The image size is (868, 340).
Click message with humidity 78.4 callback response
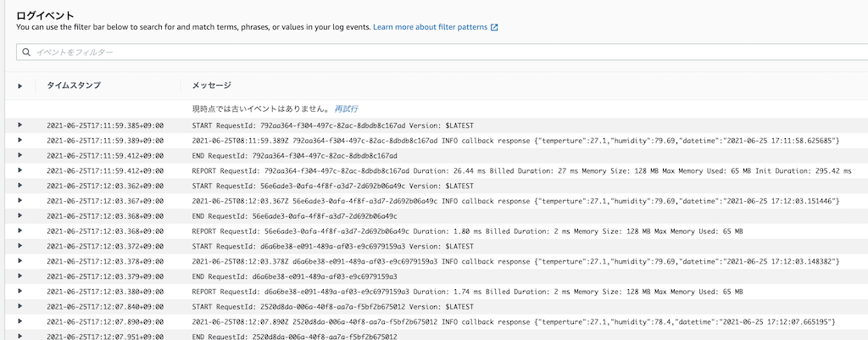coord(514,321)
